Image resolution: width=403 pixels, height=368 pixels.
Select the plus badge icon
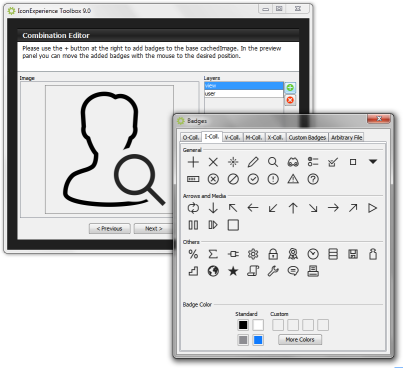click(x=193, y=162)
